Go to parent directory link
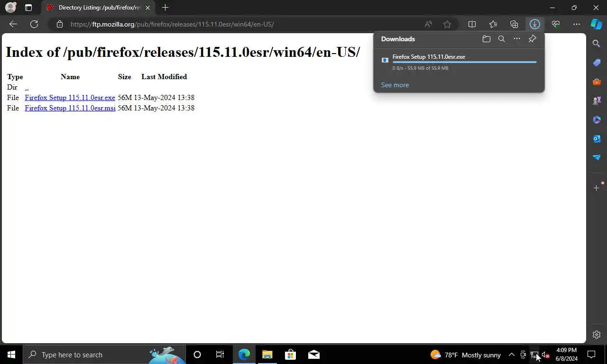 tap(27, 87)
